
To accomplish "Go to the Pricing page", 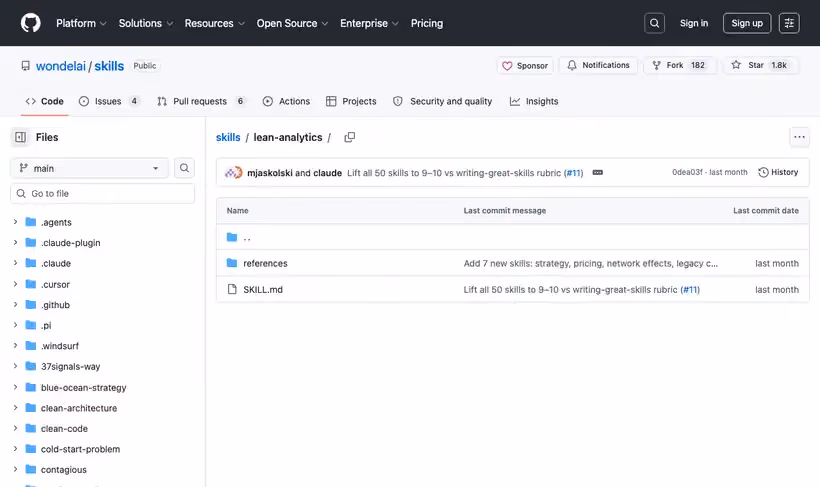I will click(x=427, y=23).
